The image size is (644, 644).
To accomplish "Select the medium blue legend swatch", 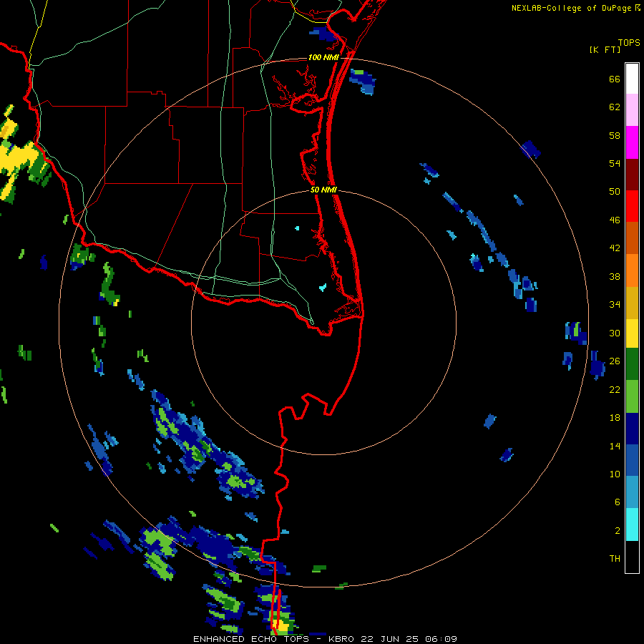I will [632, 460].
